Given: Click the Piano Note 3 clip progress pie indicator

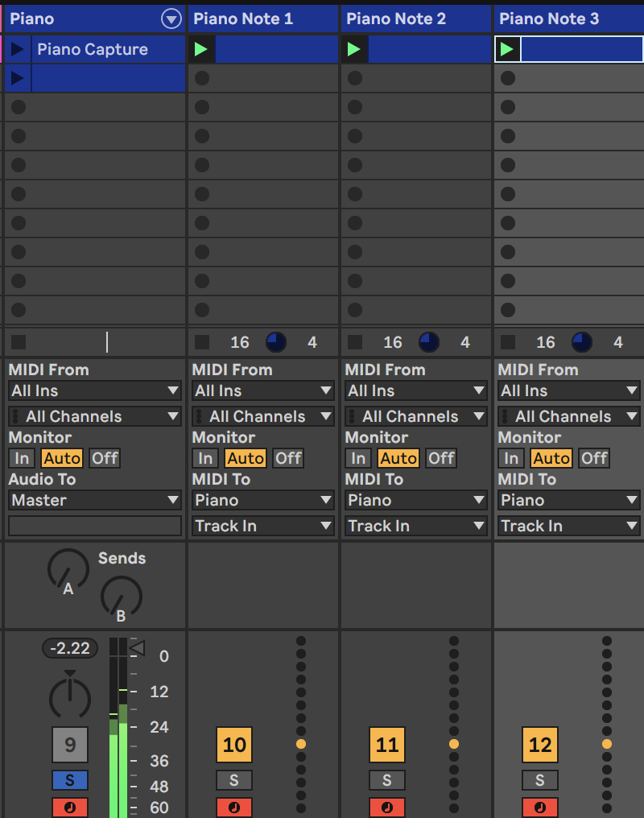Looking at the screenshot, I should click(581, 342).
